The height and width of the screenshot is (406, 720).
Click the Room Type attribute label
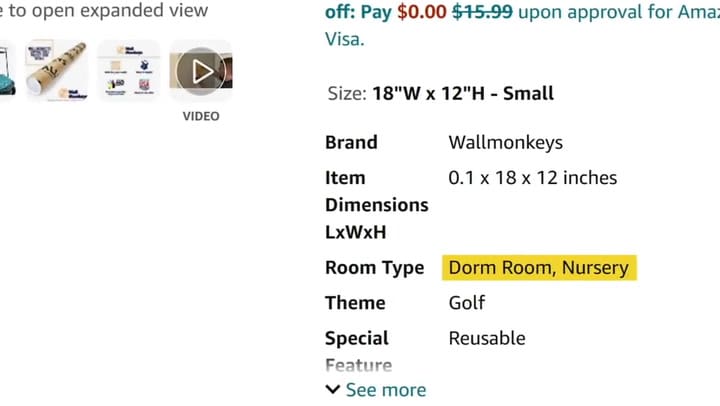375,268
